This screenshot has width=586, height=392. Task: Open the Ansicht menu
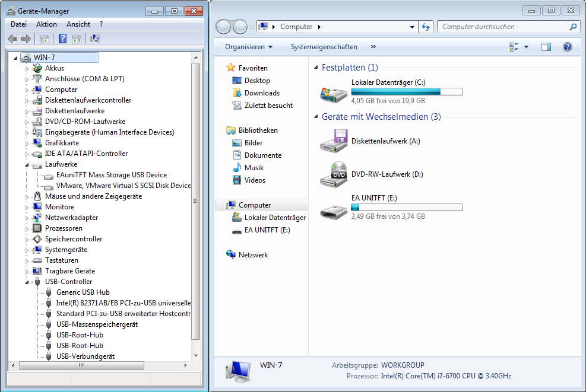[78, 24]
